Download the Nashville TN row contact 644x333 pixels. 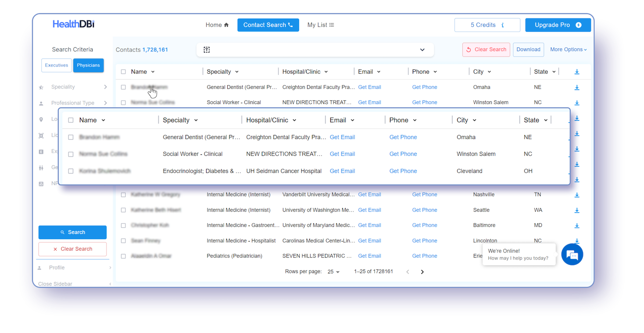(577, 195)
